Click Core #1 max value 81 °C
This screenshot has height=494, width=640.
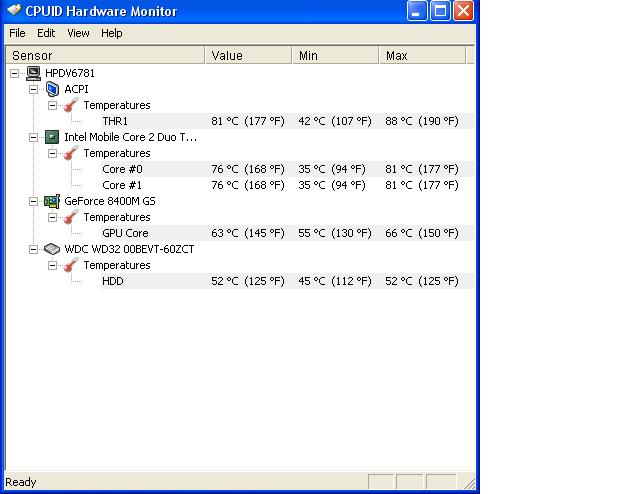click(x=422, y=185)
